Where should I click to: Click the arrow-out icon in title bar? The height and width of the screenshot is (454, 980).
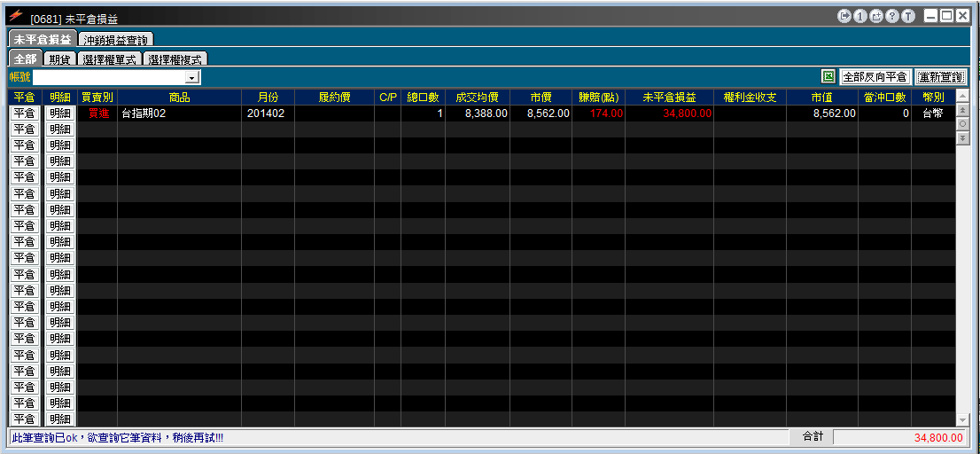click(844, 16)
